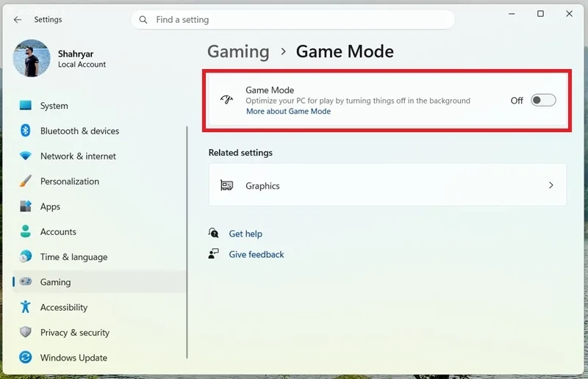Click the Game Mode speedometer icon
The width and height of the screenshot is (588, 379).
(226, 100)
